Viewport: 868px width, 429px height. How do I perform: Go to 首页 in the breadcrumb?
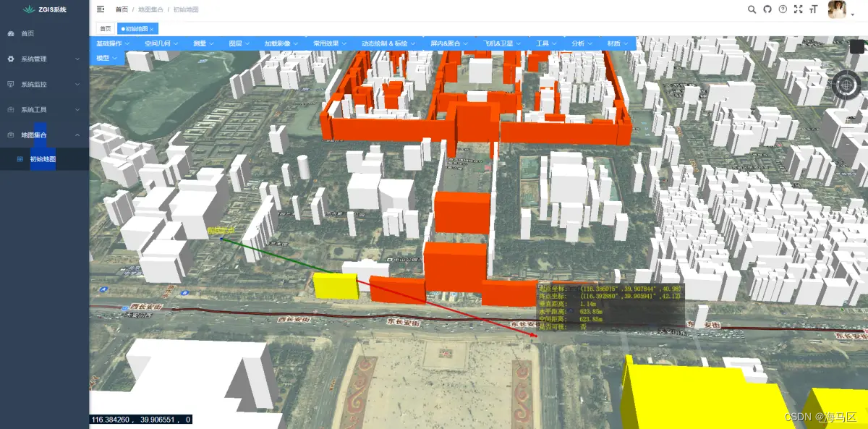122,9
